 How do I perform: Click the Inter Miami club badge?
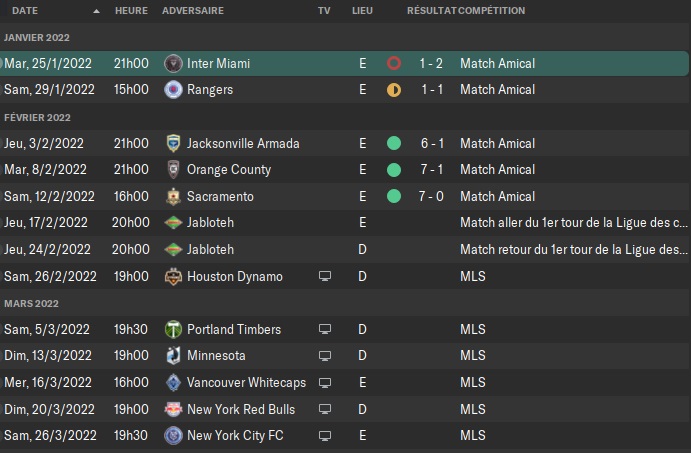173,63
